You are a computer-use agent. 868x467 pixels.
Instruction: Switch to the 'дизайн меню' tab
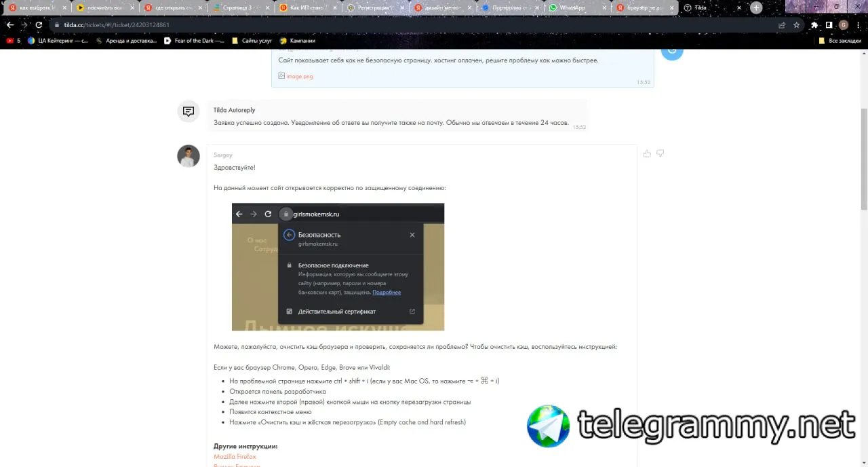[442, 8]
